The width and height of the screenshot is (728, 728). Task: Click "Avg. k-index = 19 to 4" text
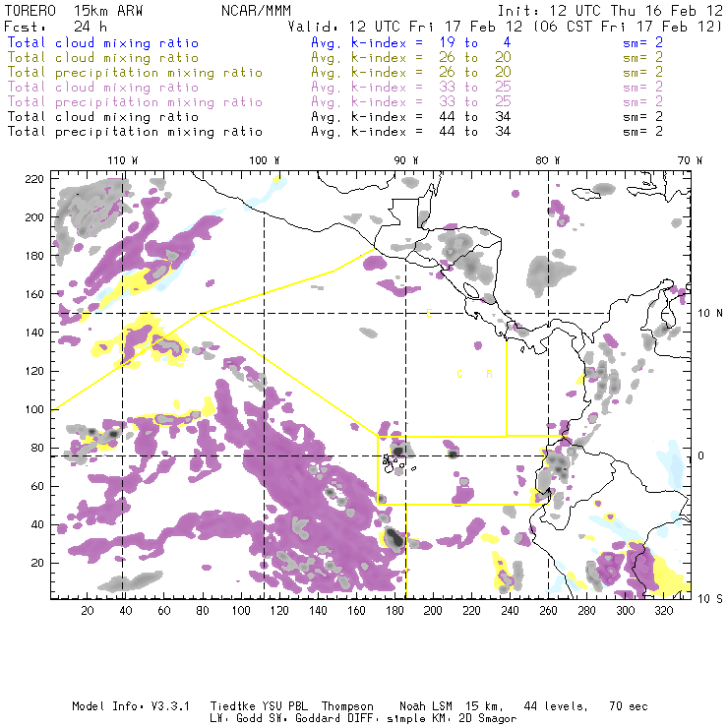click(x=411, y=42)
